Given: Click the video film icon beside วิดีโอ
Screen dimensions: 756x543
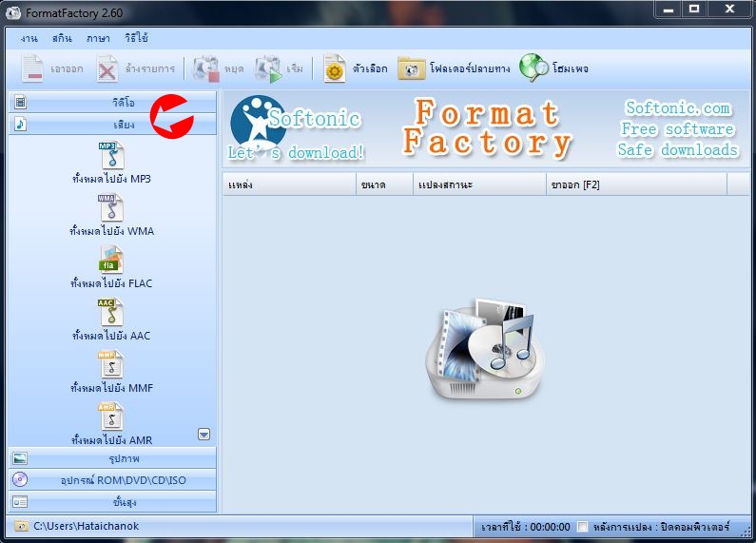Looking at the screenshot, I should (20, 103).
